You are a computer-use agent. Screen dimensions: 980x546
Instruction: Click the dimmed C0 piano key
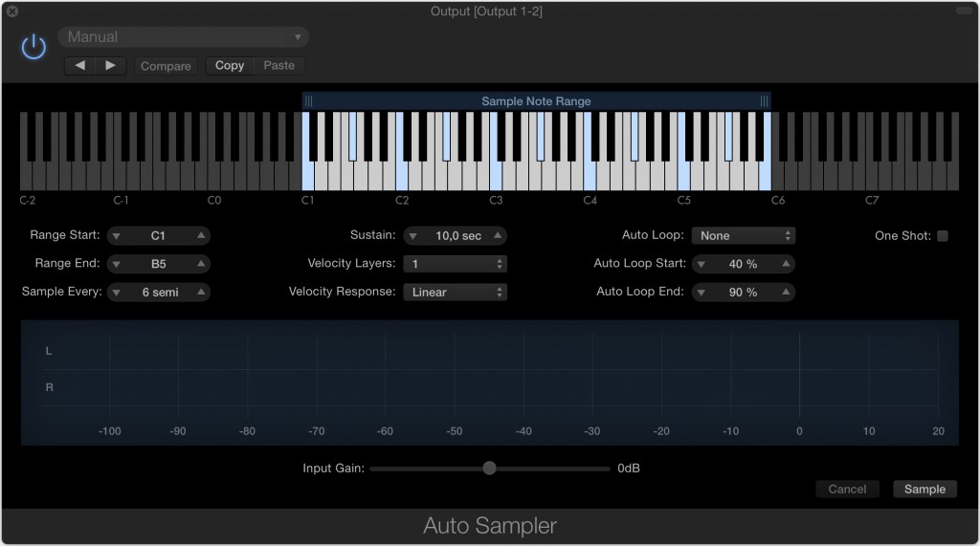pyautogui.click(x=213, y=175)
